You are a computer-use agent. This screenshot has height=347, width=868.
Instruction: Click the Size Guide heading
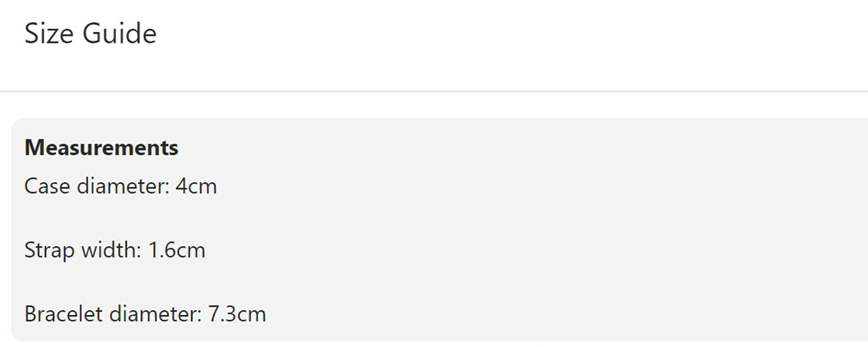[x=90, y=33]
